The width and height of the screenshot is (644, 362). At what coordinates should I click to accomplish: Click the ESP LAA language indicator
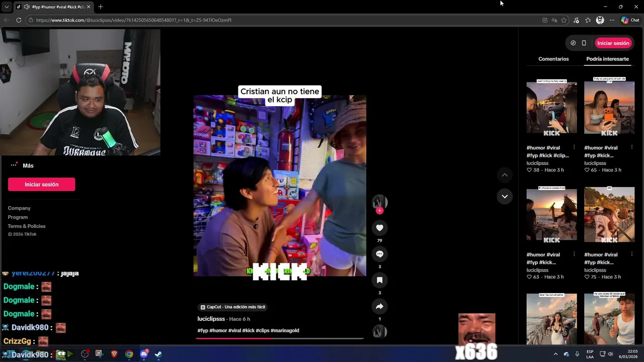coord(590,354)
